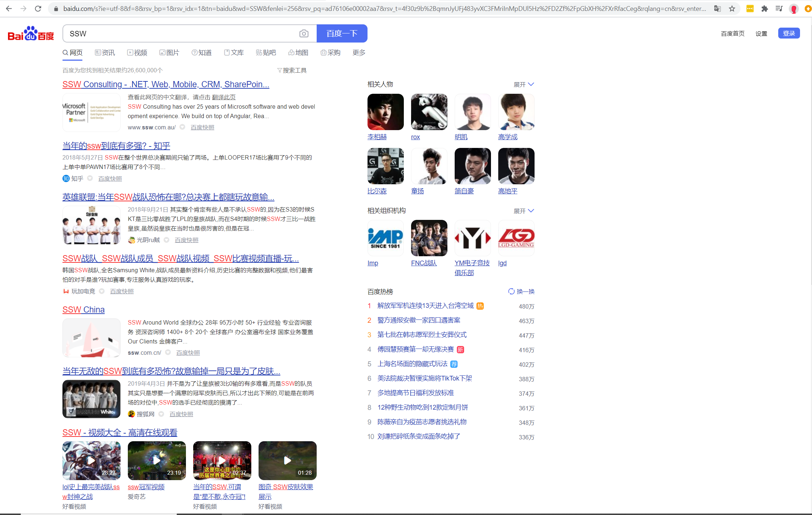
Task: Click the Baidu logo
Action: 31,33
